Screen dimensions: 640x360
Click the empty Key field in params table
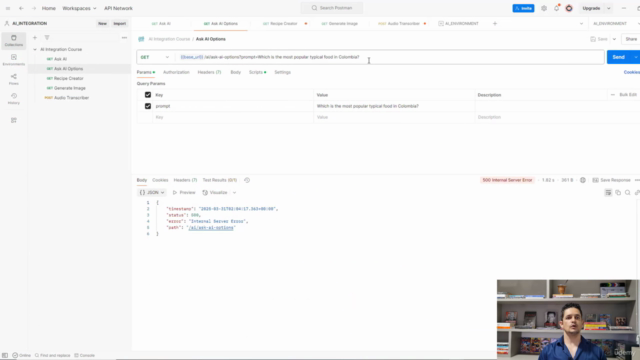pos(233,117)
